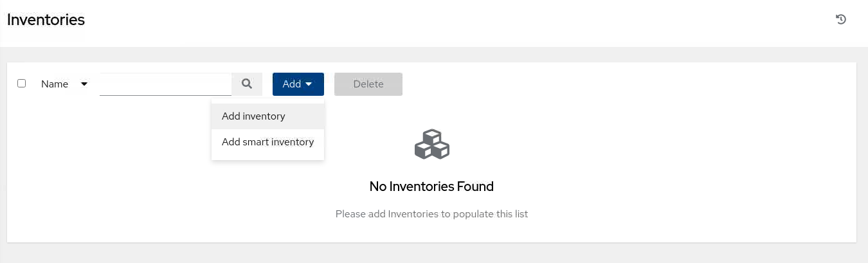Click the magnifying glass search icon
Image resolution: width=868 pixels, height=263 pixels.
pos(247,84)
